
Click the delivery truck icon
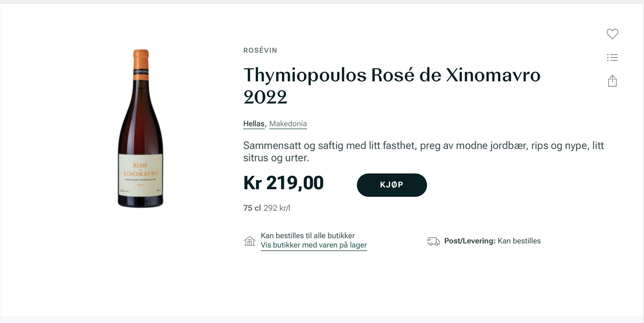coord(433,241)
